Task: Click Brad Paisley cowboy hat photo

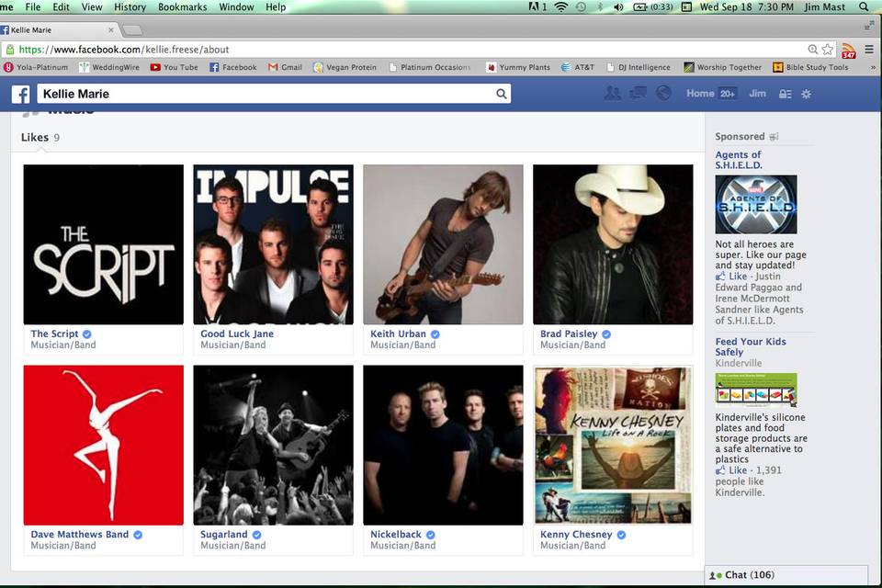Action: click(613, 244)
